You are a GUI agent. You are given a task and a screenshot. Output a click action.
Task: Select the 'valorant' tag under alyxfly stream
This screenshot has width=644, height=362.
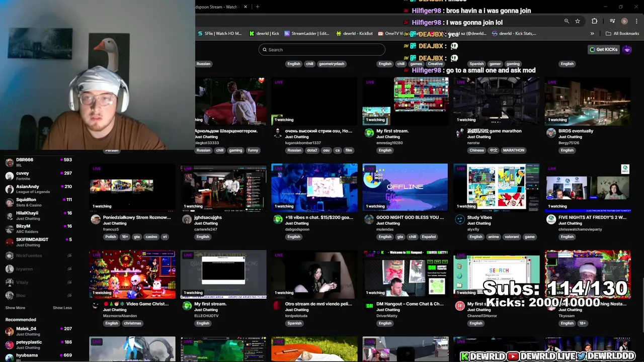tap(512, 237)
